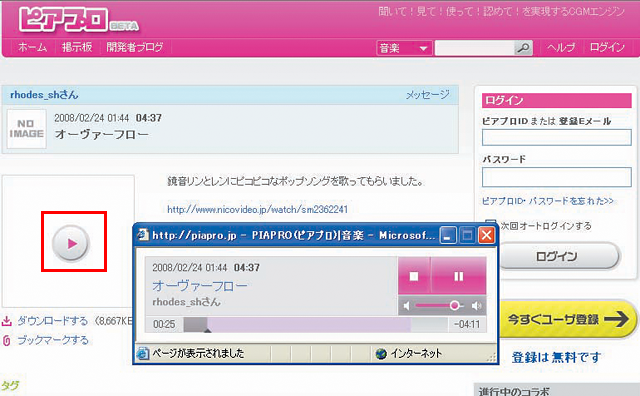Click the -04:11 remaining time in player
This screenshot has height=396, width=640.
click(467, 325)
